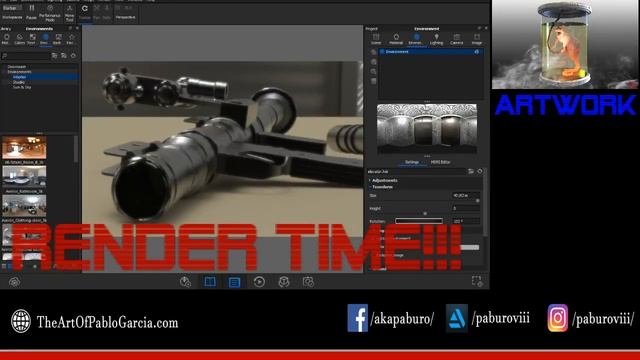Click the add folder icon beside search
This screenshot has width=640, height=360.
(x=64, y=56)
